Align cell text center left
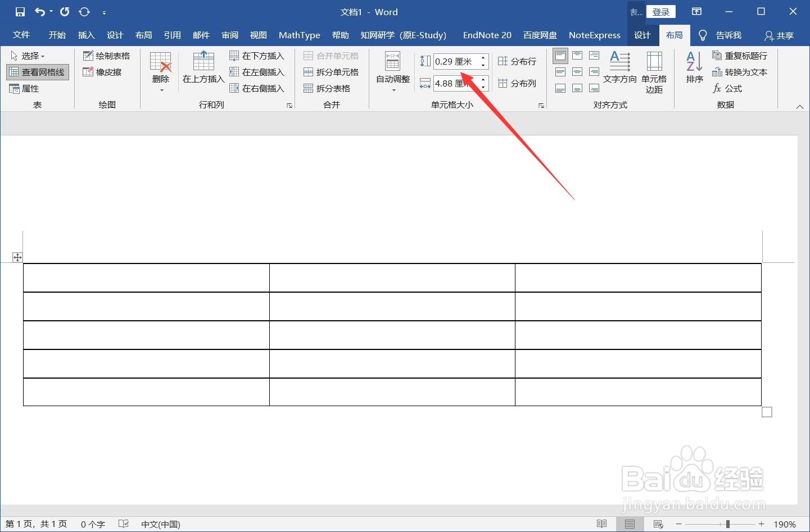The image size is (810, 532). 560,72
